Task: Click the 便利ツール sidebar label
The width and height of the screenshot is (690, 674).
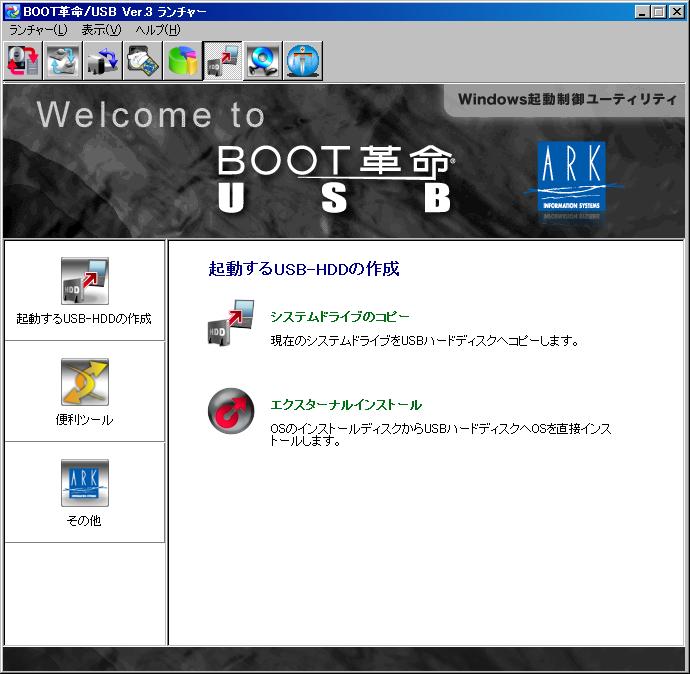Action: coord(84,420)
